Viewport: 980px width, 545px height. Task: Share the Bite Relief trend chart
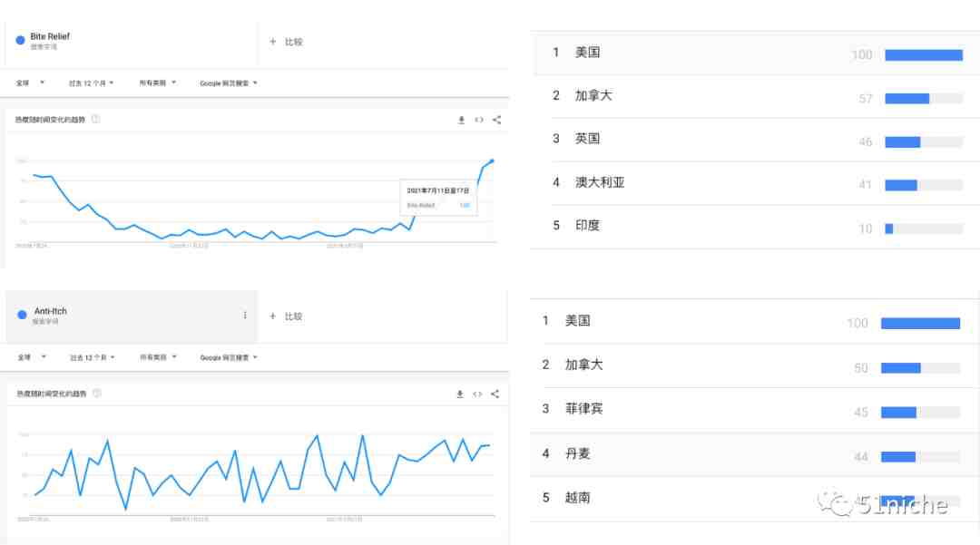[496, 120]
